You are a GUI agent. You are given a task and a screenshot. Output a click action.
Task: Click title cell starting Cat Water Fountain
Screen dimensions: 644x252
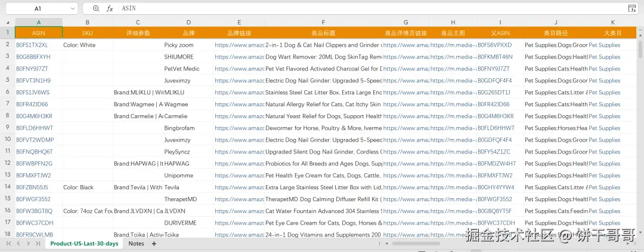tap(324, 211)
